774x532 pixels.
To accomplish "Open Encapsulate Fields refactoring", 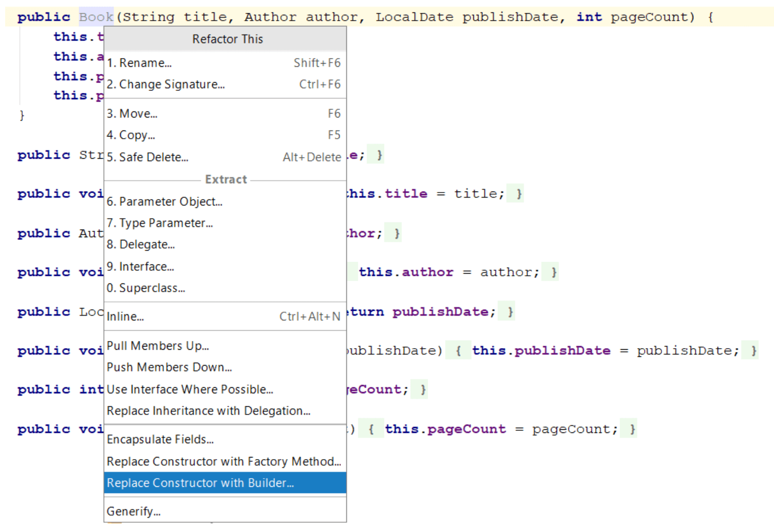I will pyautogui.click(x=160, y=439).
